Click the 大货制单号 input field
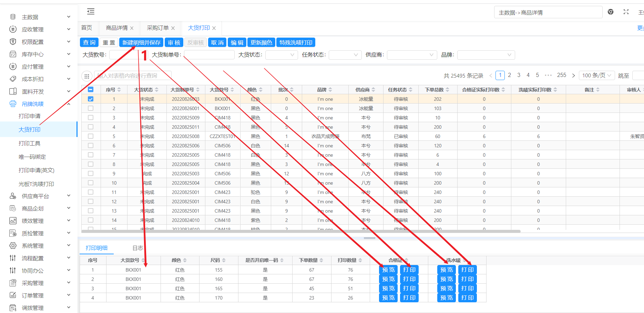Image resolution: width=644 pixels, height=313 pixels. [209, 55]
